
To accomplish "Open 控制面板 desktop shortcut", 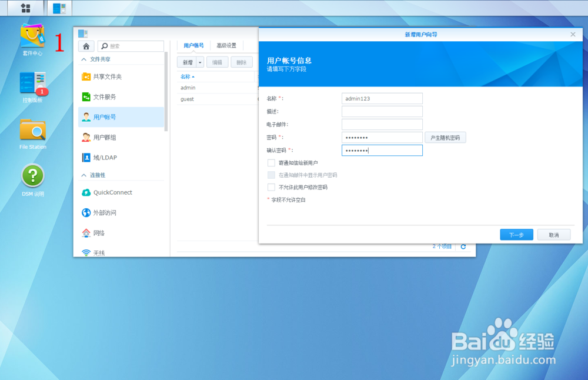I will point(32,82).
